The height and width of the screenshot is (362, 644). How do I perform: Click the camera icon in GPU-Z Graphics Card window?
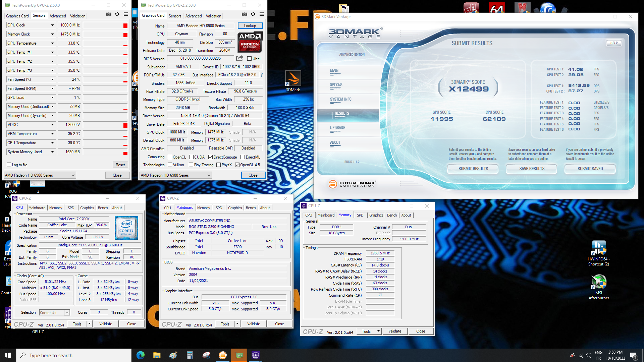[x=245, y=14]
